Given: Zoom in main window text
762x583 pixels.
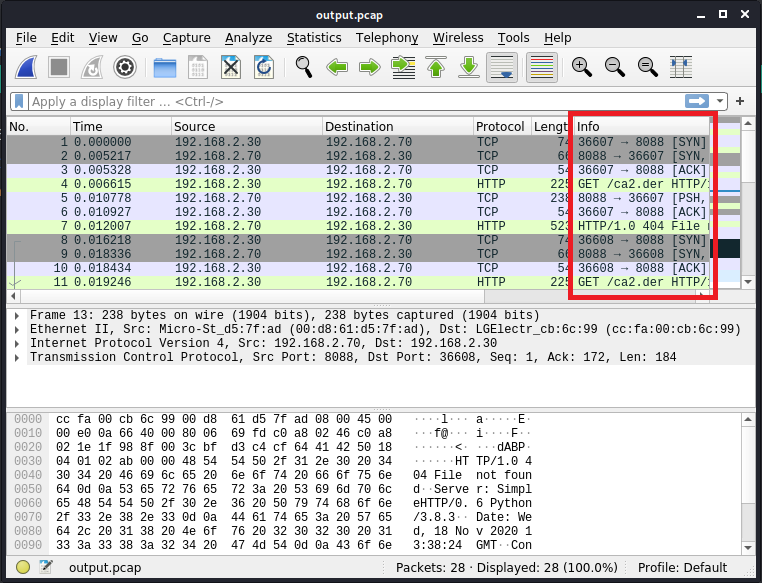Looking at the screenshot, I should coord(582,67).
